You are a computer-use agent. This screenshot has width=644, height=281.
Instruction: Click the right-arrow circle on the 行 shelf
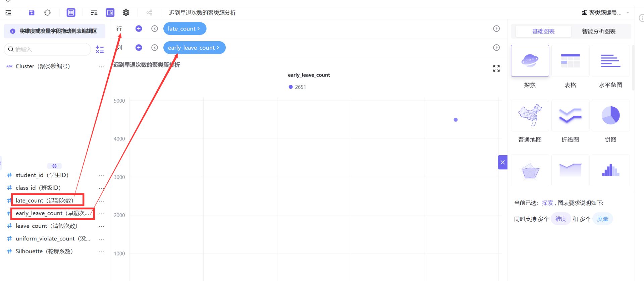(x=496, y=29)
